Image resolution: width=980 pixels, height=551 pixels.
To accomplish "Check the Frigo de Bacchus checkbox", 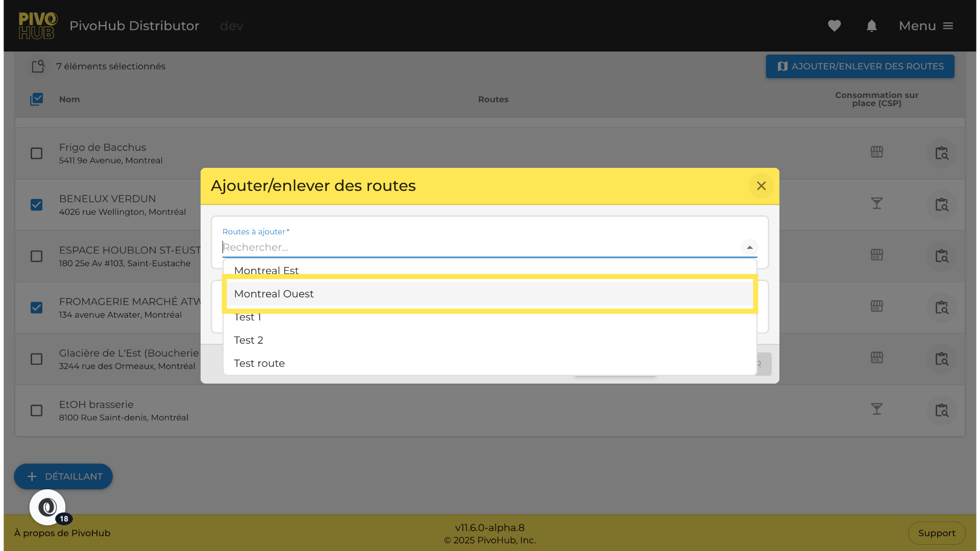I will [36, 154].
